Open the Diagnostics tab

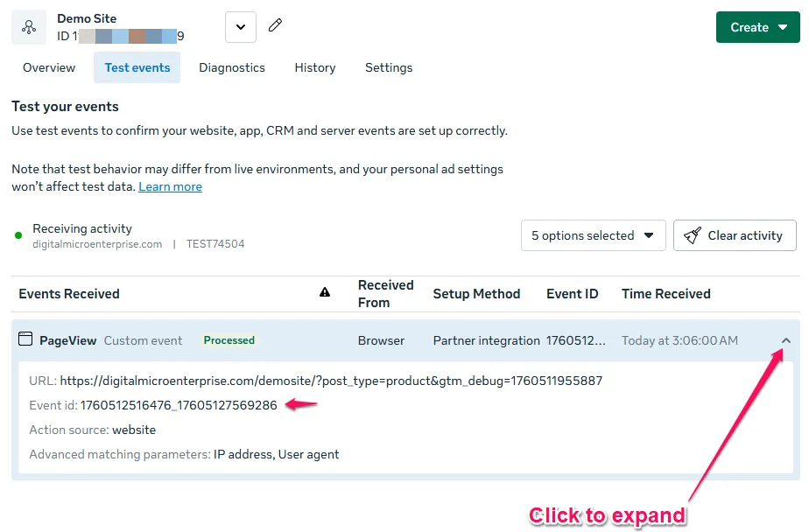(232, 67)
